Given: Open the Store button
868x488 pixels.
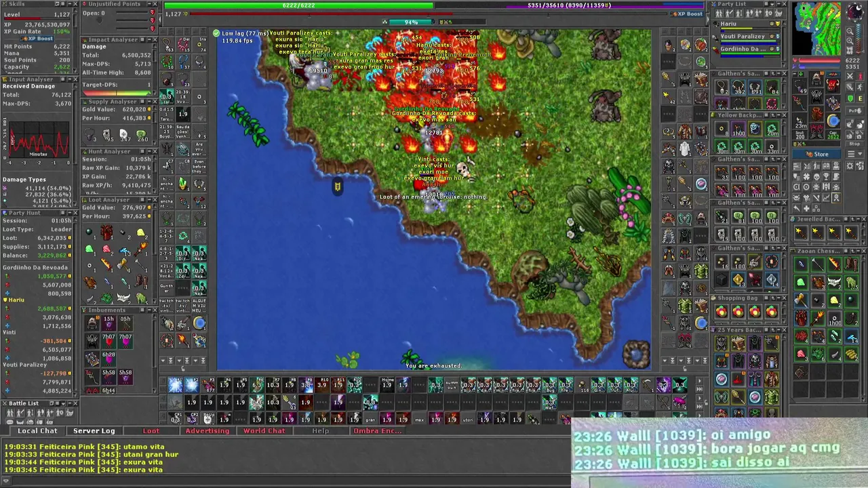Looking at the screenshot, I should click(x=816, y=154).
